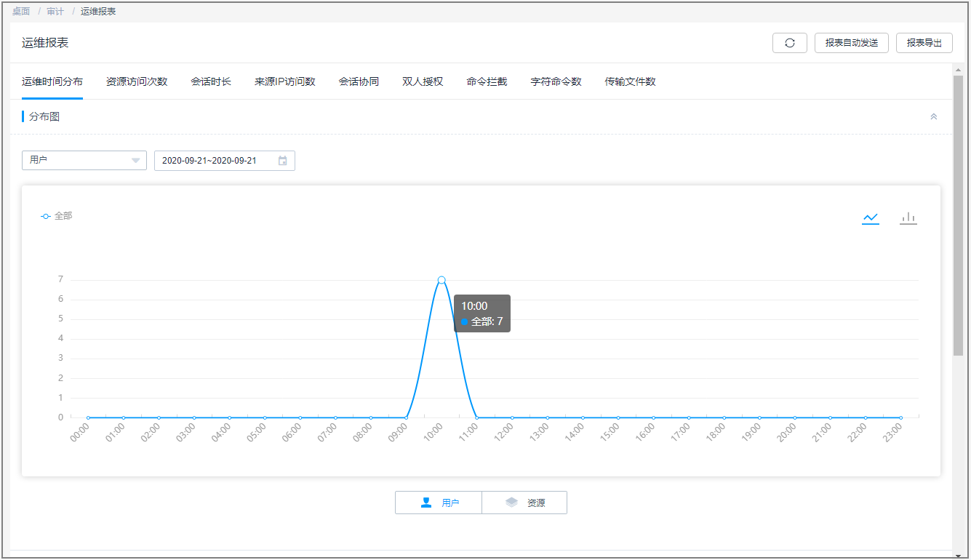Image resolution: width=971 pixels, height=560 pixels.
Task: Click the 11:00 data point on chart
Action: point(476,417)
